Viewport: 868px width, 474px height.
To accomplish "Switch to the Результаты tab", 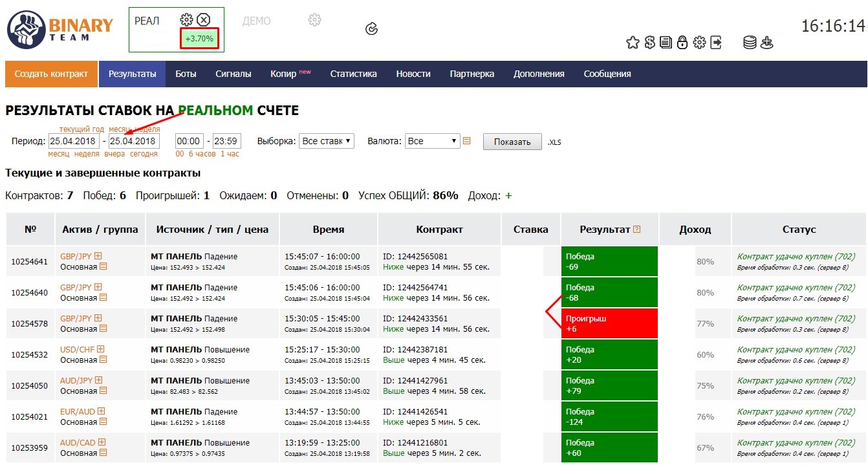I will click(132, 74).
